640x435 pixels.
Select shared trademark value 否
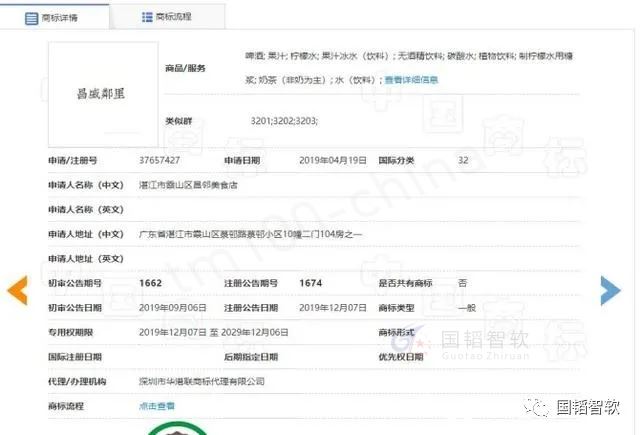[x=462, y=283]
